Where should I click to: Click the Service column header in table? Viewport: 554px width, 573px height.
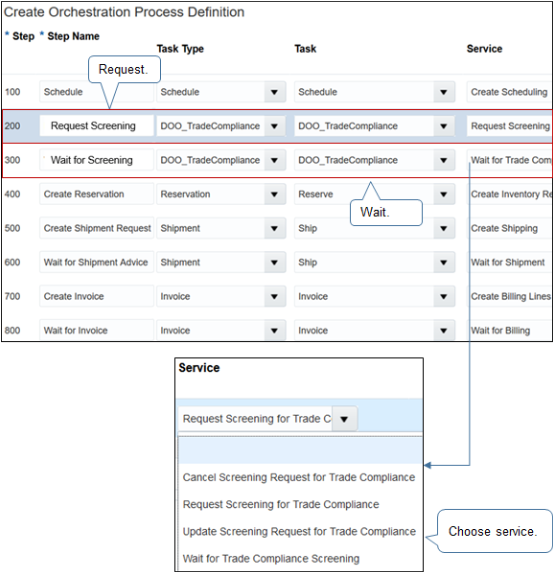click(x=484, y=49)
